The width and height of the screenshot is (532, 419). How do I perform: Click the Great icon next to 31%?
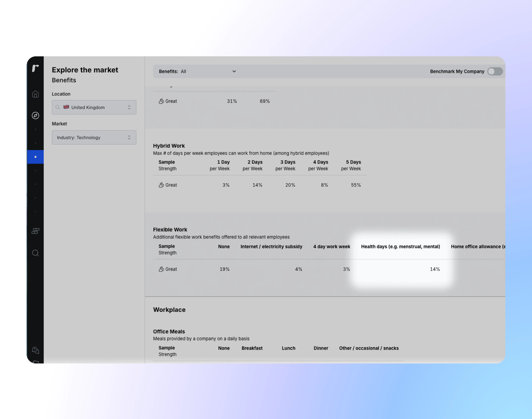(161, 101)
